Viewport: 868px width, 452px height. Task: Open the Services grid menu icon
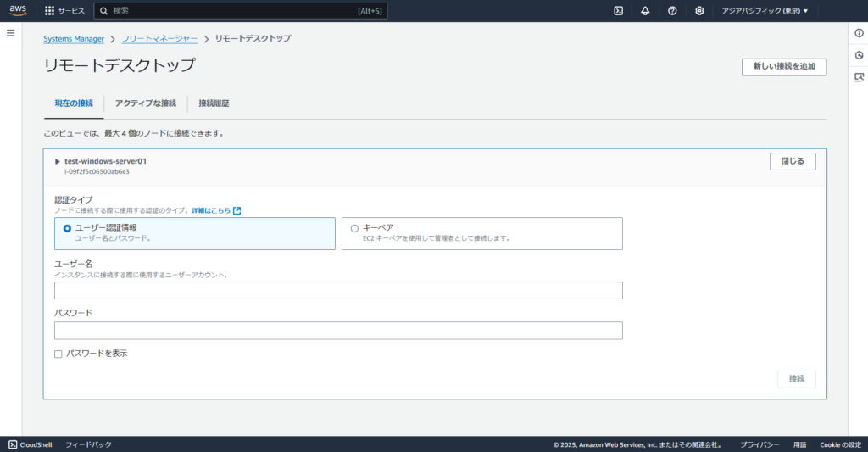point(49,11)
